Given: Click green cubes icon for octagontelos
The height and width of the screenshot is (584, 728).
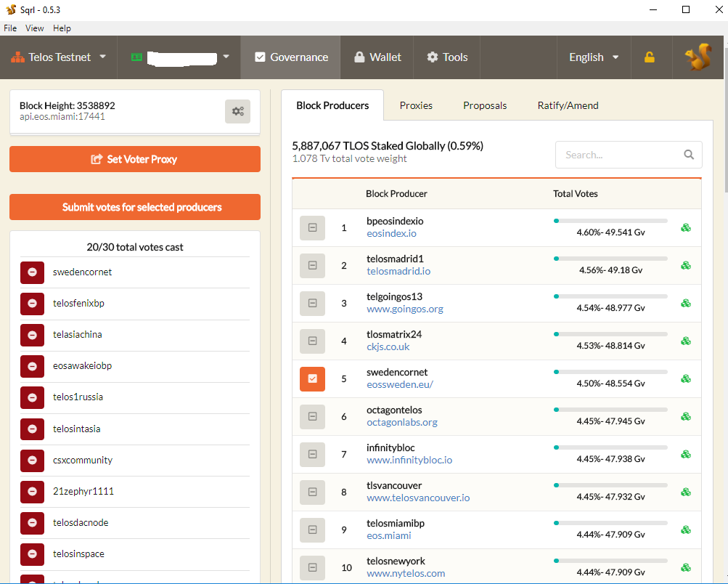Looking at the screenshot, I should pyautogui.click(x=686, y=416).
